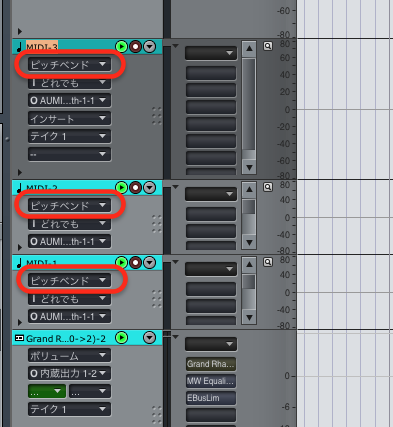Viewport: 393px width, 427px height.
Task: Open Grand R track テイク 1 dropdown
Action: (x=69, y=409)
